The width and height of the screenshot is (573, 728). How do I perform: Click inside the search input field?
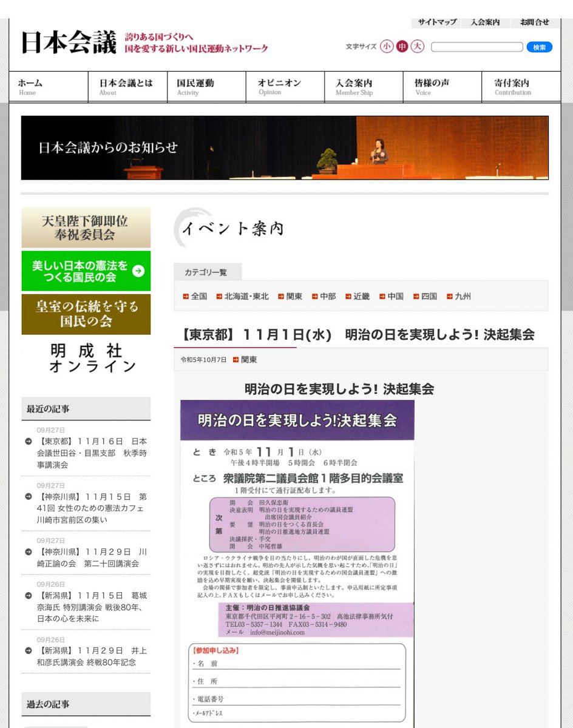pos(478,46)
